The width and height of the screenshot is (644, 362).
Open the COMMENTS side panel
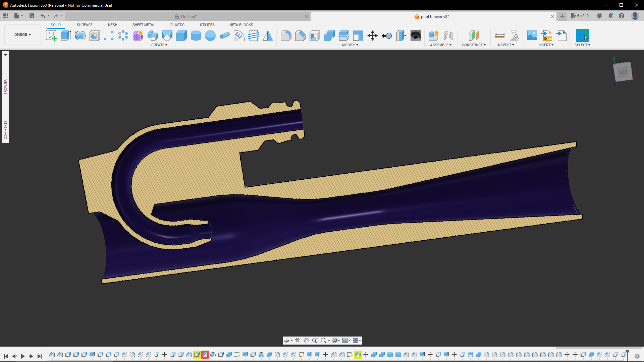pyautogui.click(x=5, y=130)
